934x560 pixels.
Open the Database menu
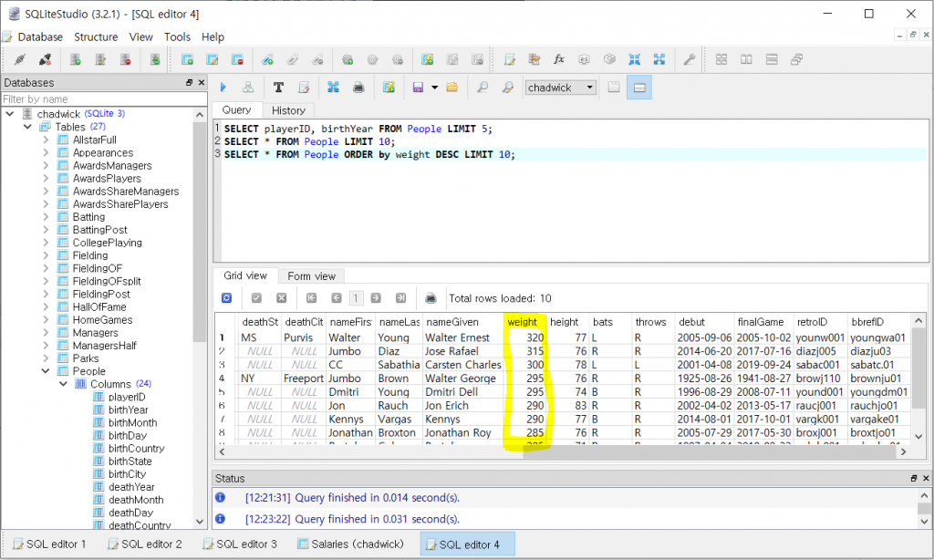40,36
